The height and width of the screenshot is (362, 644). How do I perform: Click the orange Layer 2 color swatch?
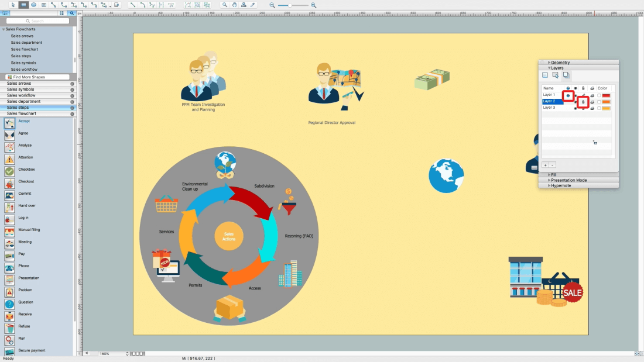(606, 102)
